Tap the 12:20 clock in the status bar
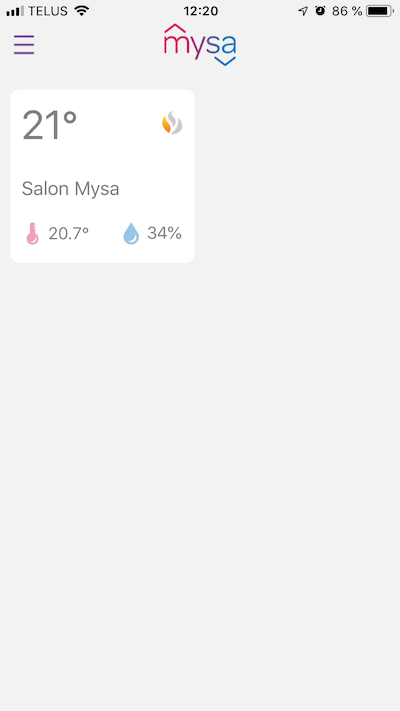The width and height of the screenshot is (400, 711). [200, 11]
